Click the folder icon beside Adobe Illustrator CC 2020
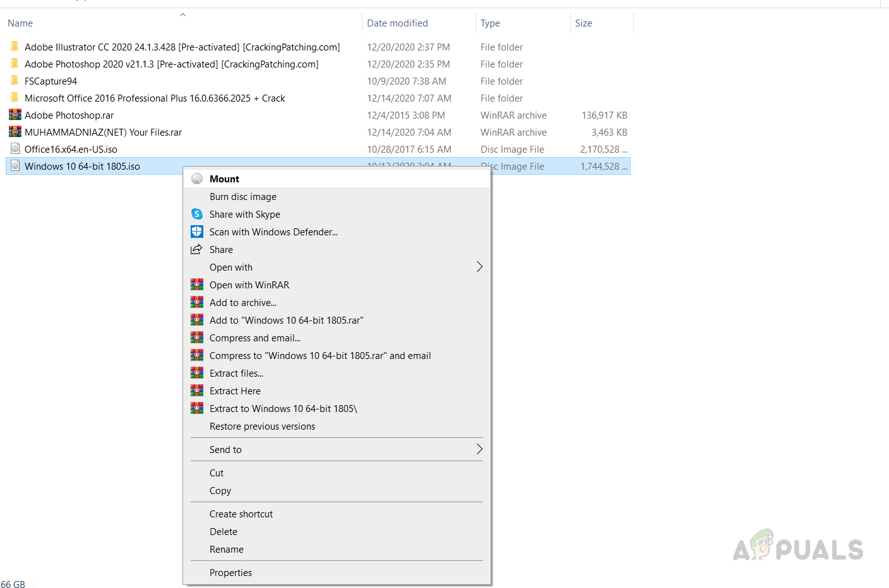 15,47
